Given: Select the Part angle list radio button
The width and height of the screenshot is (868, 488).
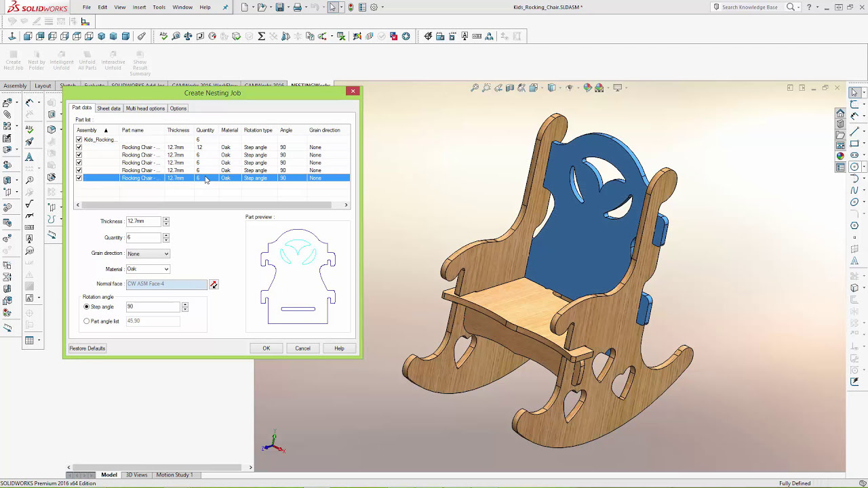Looking at the screenshot, I should point(86,321).
